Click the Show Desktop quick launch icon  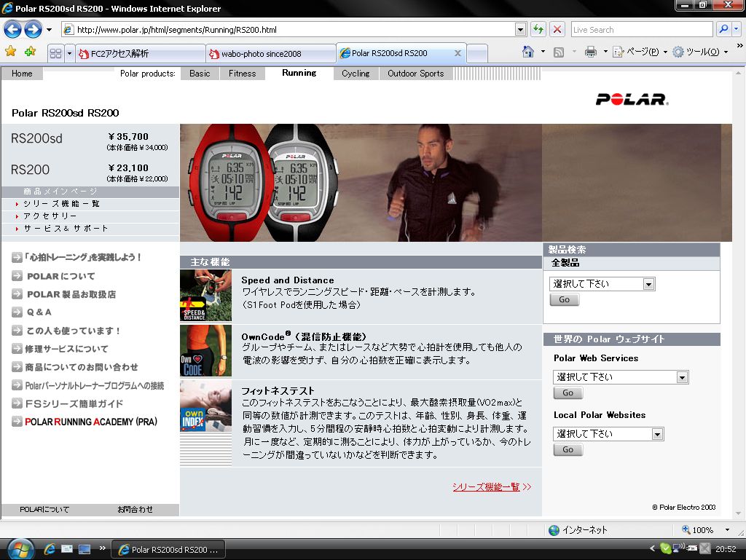85,549
